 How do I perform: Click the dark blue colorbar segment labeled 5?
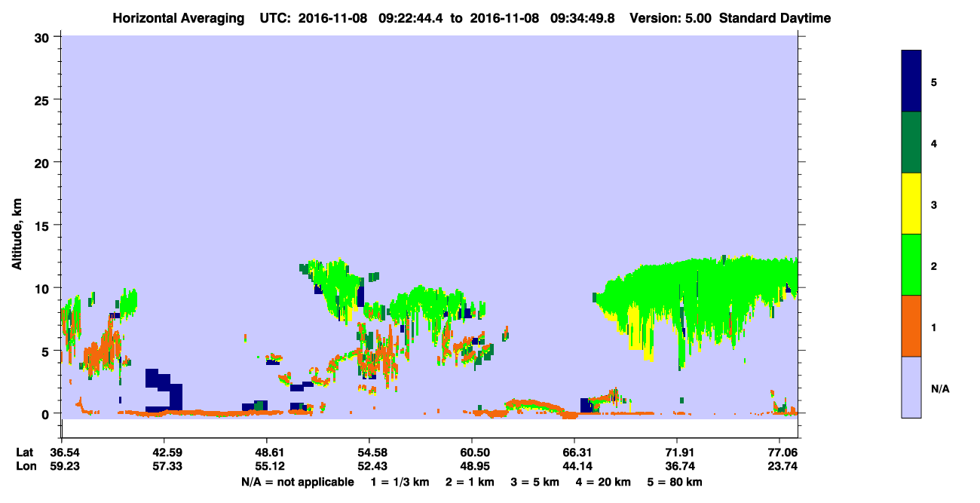pos(911,81)
